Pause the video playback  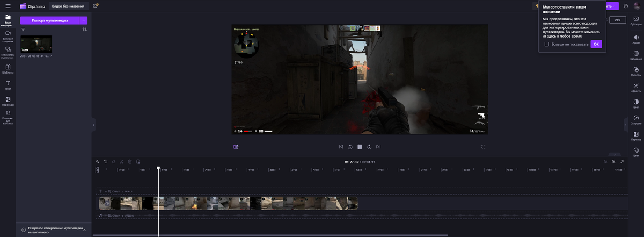coord(360,146)
